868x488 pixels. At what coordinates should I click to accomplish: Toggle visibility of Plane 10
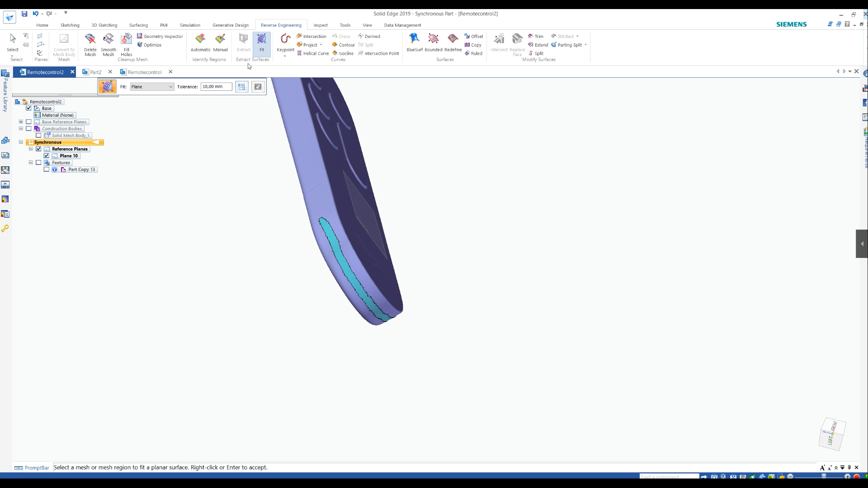47,155
